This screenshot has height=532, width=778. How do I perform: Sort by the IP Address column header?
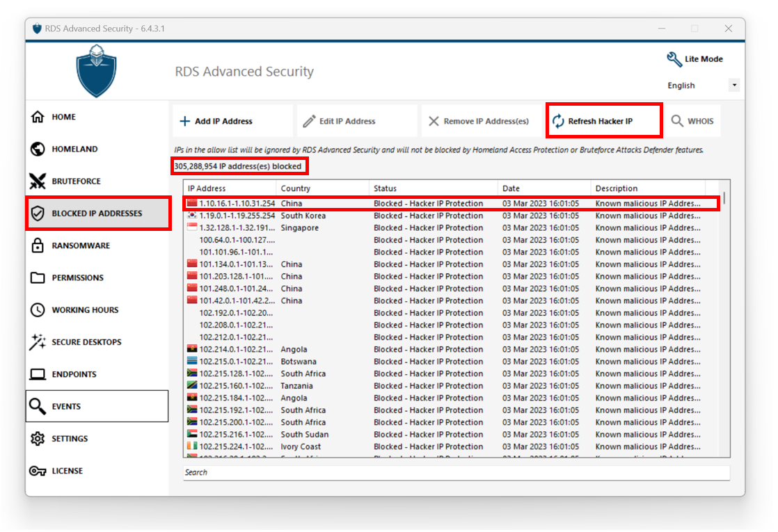tap(230, 188)
